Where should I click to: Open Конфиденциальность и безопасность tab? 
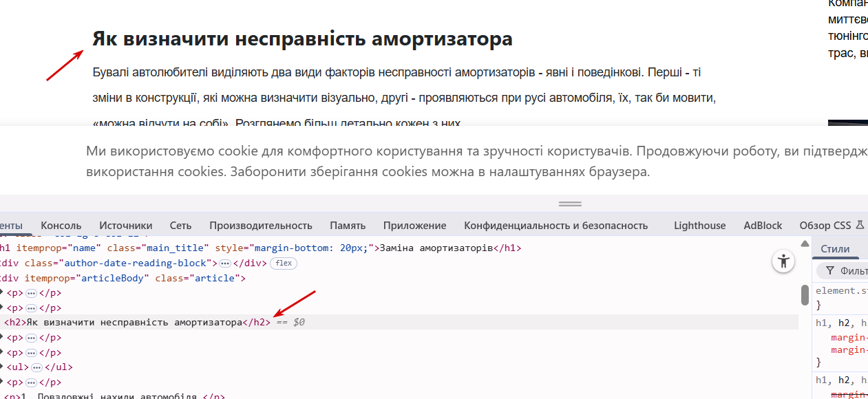[555, 225]
